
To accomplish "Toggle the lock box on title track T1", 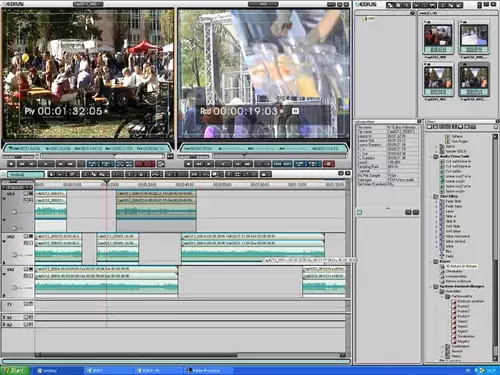I will click(x=31, y=304).
